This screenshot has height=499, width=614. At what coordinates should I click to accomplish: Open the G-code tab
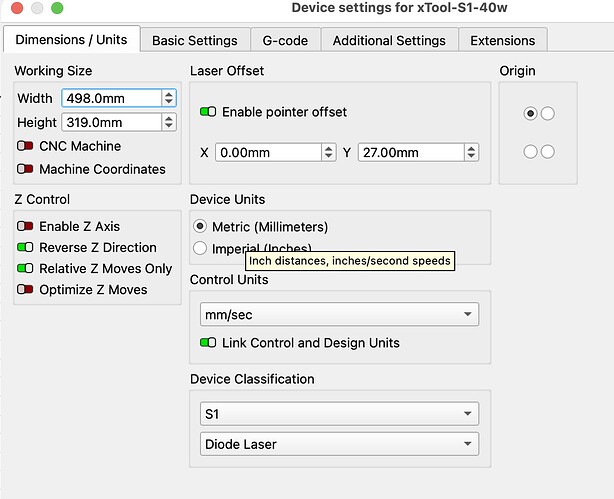pos(285,40)
